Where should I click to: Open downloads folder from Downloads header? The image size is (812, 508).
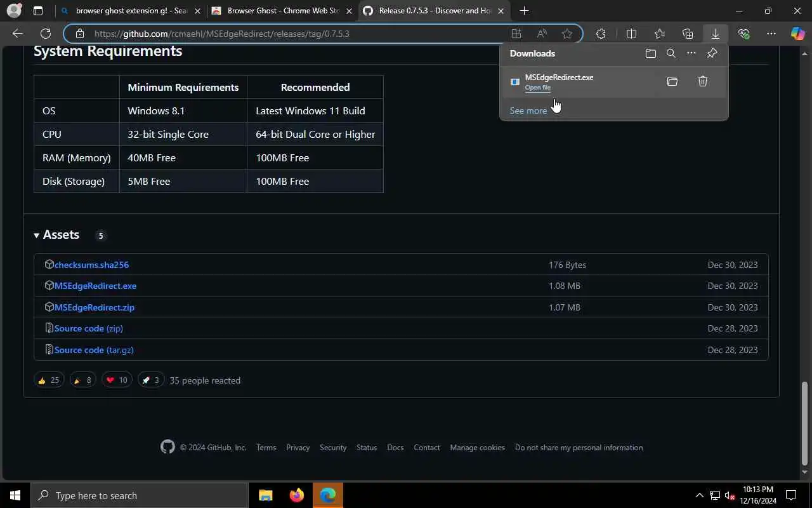coord(650,53)
